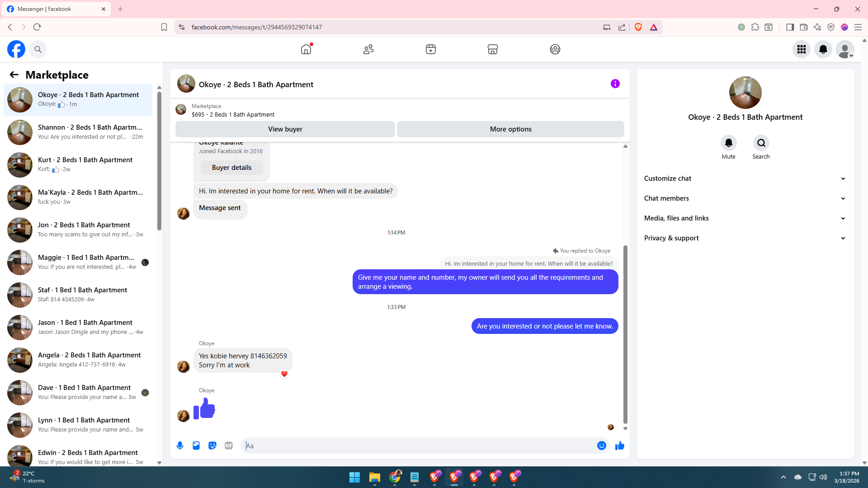Viewport: 868px width, 488px height.
Task: Toggle the Brave Shields icon
Action: 638,27
